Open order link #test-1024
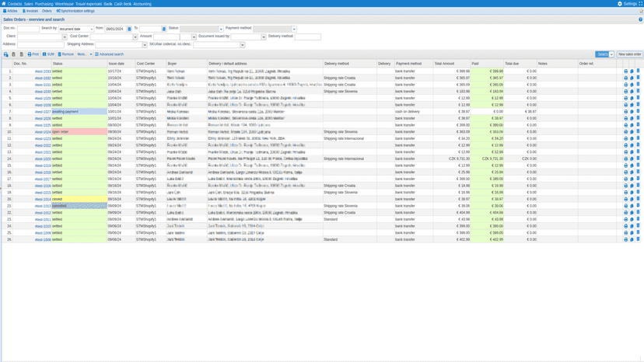The height and width of the screenshot is (362, 644). (x=43, y=132)
